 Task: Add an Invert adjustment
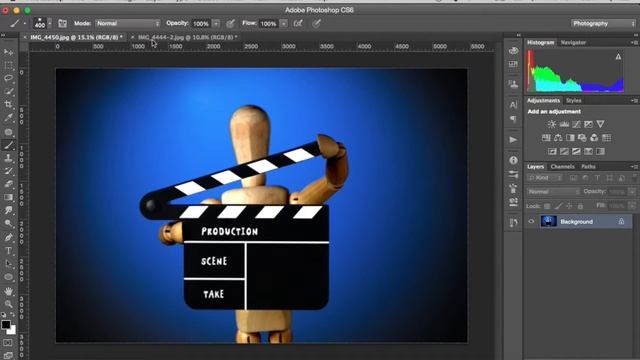pos(552,151)
